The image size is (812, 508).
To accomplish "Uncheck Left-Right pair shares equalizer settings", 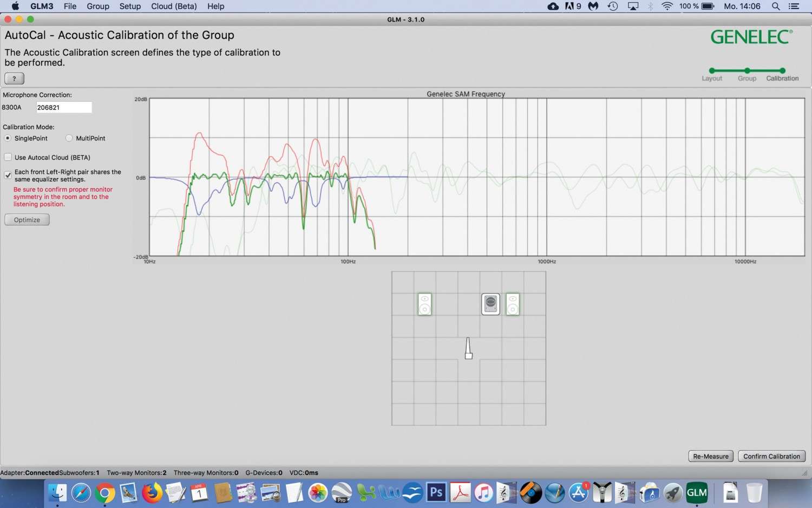I will click(x=8, y=175).
